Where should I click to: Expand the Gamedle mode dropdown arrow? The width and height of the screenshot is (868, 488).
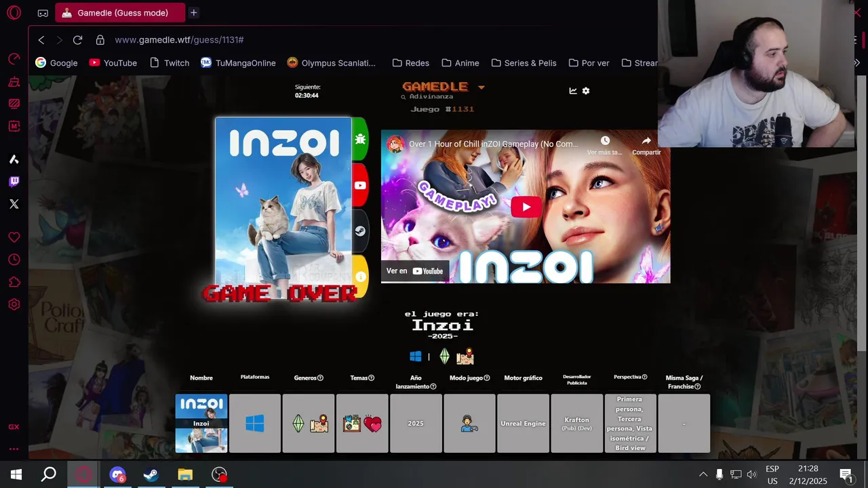point(481,87)
